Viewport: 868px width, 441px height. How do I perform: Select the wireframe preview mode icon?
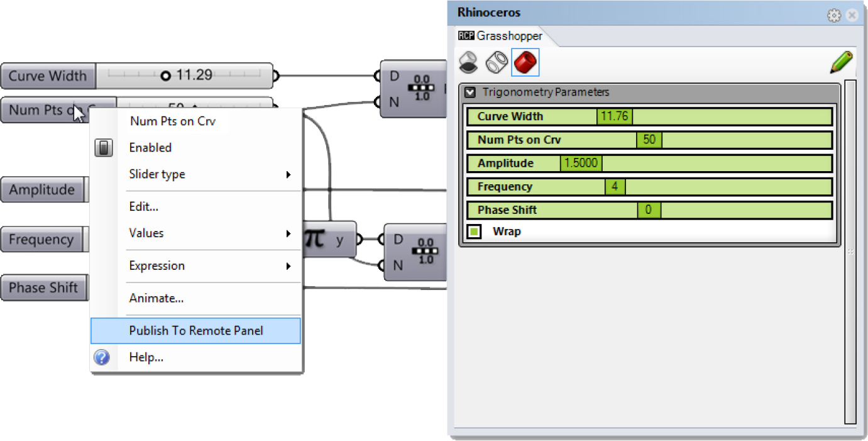(497, 62)
